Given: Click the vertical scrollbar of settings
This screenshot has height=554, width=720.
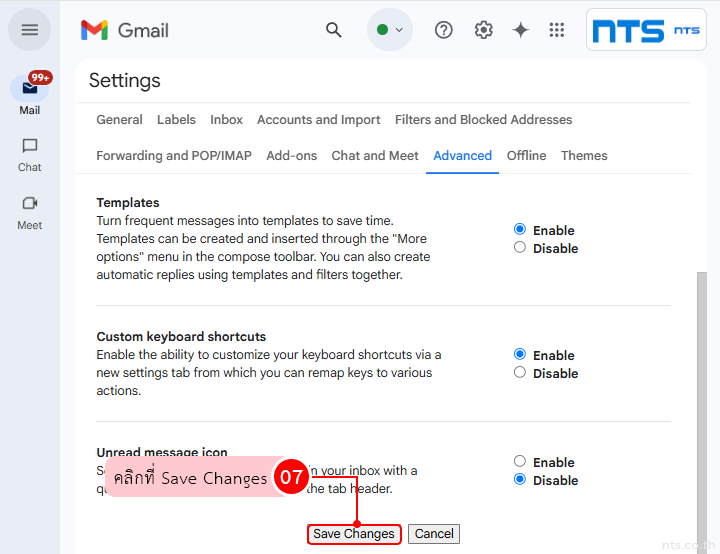Looking at the screenshot, I should [x=702, y=400].
